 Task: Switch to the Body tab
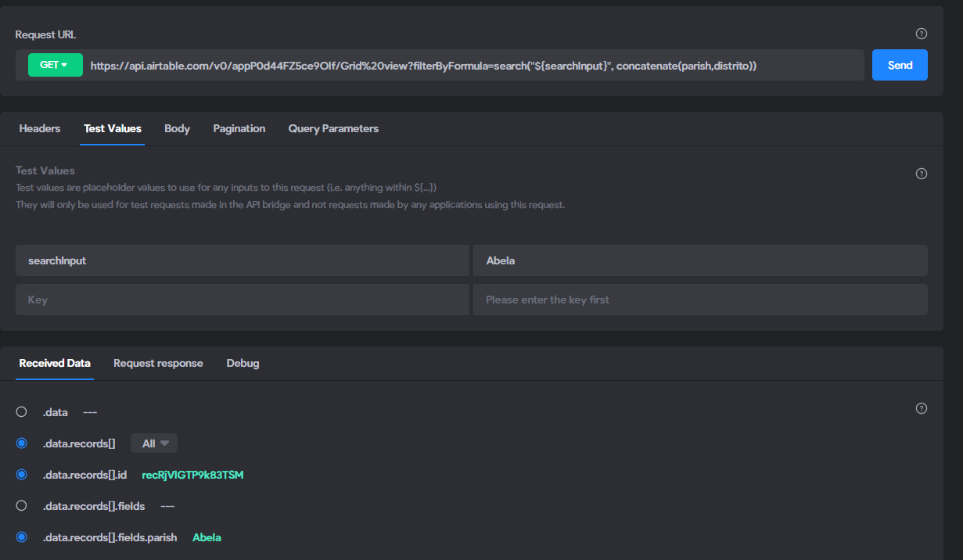point(177,128)
